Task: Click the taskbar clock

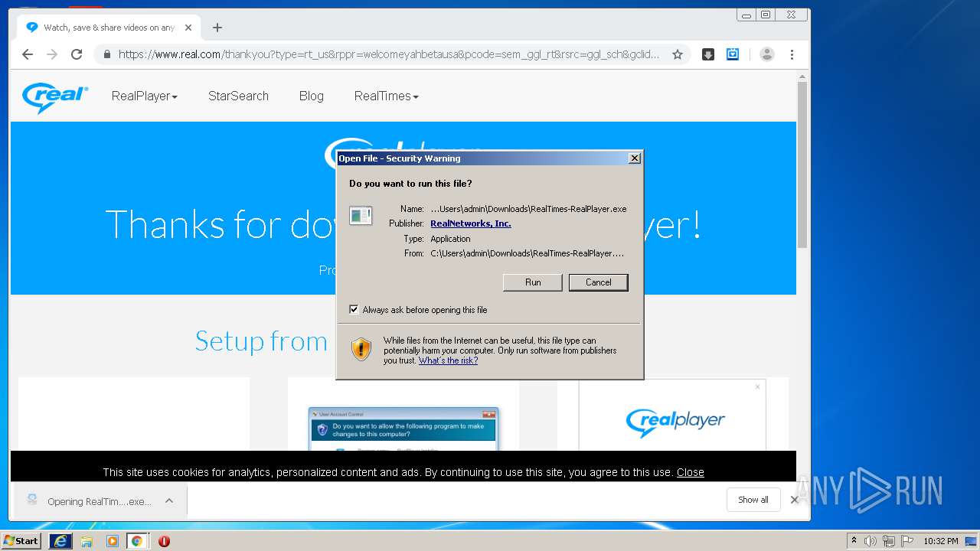Action: [x=941, y=541]
